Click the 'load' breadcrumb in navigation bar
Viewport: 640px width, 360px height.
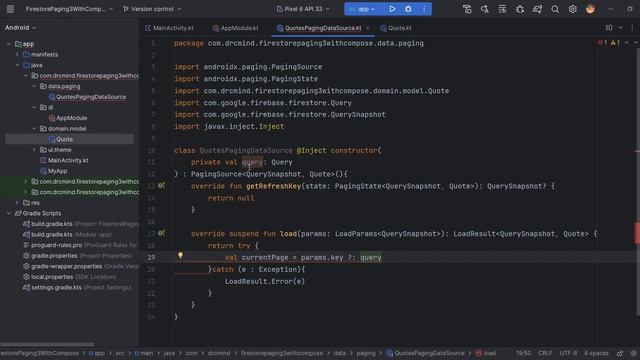486,353
